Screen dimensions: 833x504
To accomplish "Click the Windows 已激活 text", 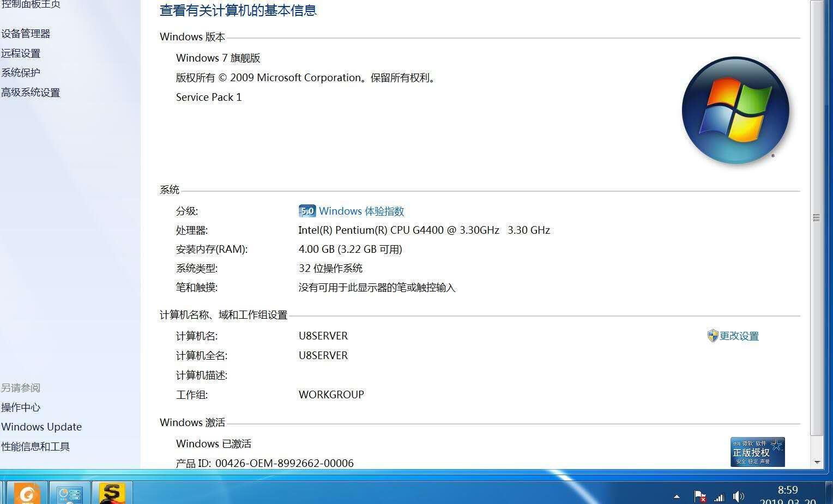I will coord(214,444).
